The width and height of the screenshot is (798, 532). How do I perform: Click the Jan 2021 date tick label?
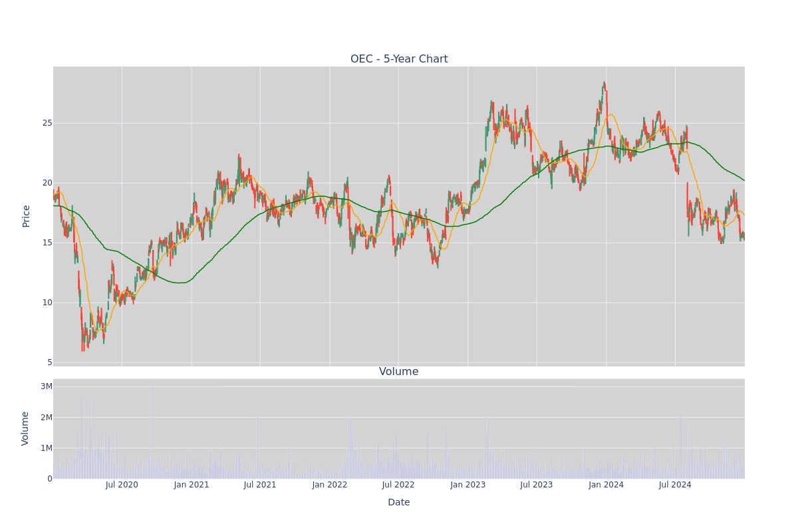tap(192, 485)
